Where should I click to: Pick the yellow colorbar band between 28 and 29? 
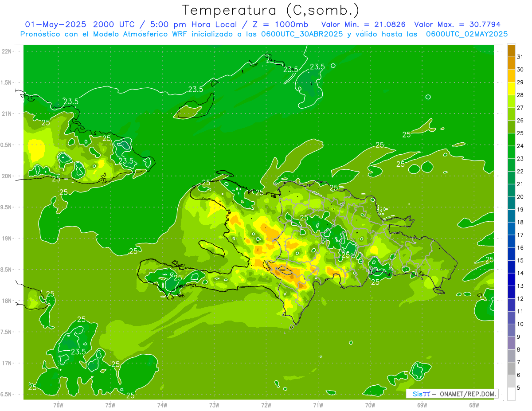pyautogui.click(x=511, y=89)
